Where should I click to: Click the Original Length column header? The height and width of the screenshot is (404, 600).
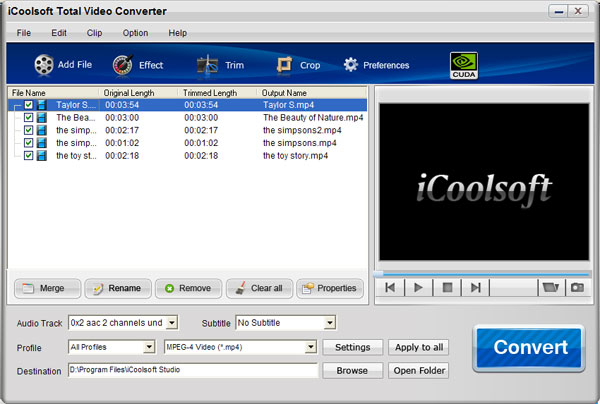(138, 93)
